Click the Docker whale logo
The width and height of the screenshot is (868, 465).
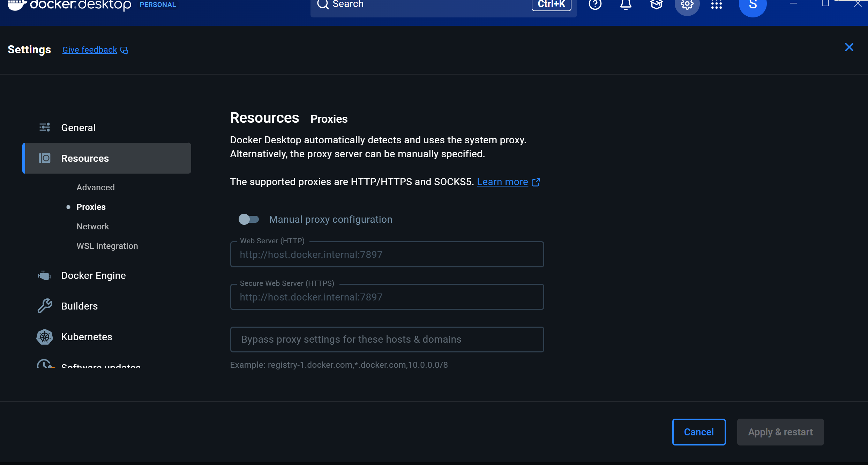(x=17, y=5)
